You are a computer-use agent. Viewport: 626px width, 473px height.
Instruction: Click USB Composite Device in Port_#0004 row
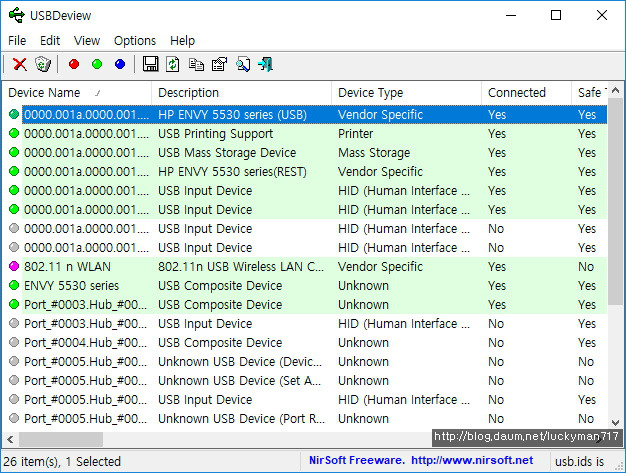pos(220,342)
